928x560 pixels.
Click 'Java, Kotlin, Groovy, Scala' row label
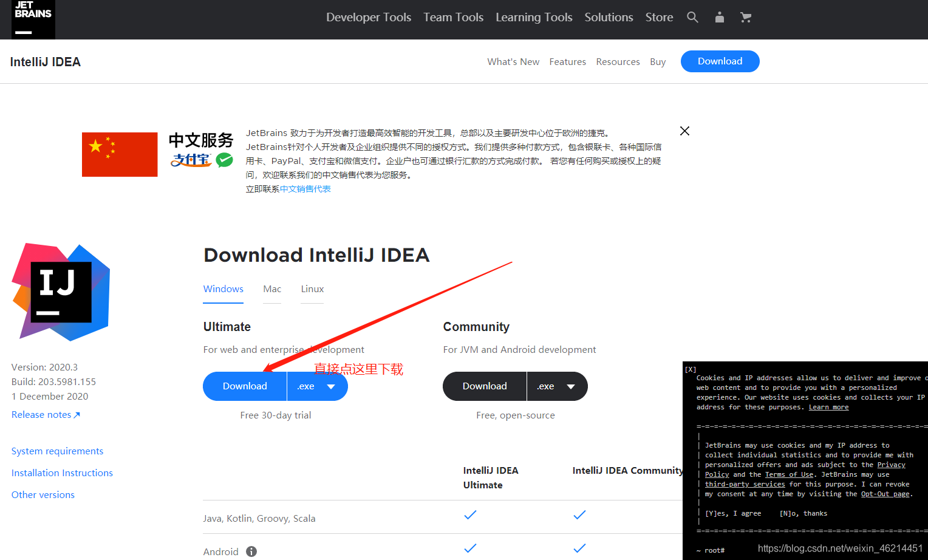pyautogui.click(x=259, y=519)
